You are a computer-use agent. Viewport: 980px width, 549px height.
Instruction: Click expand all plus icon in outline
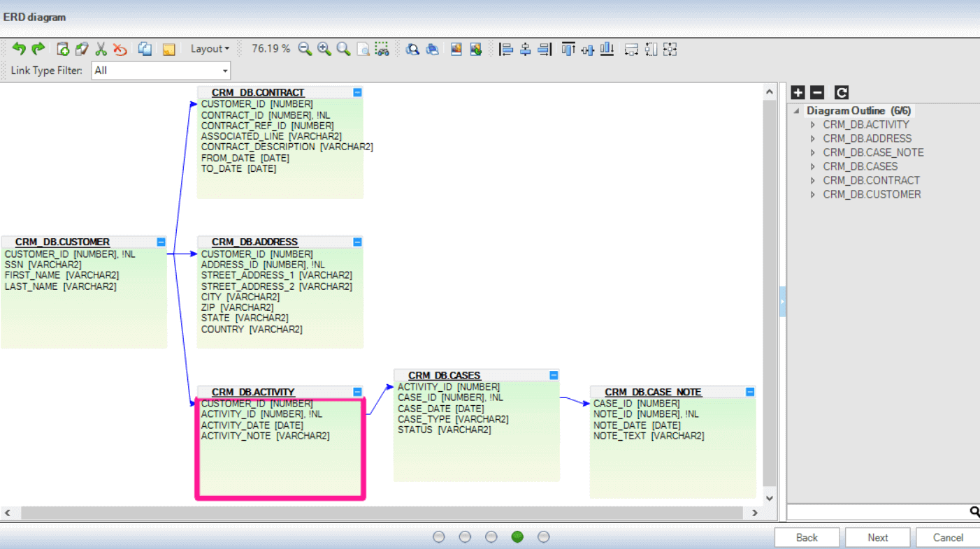798,93
